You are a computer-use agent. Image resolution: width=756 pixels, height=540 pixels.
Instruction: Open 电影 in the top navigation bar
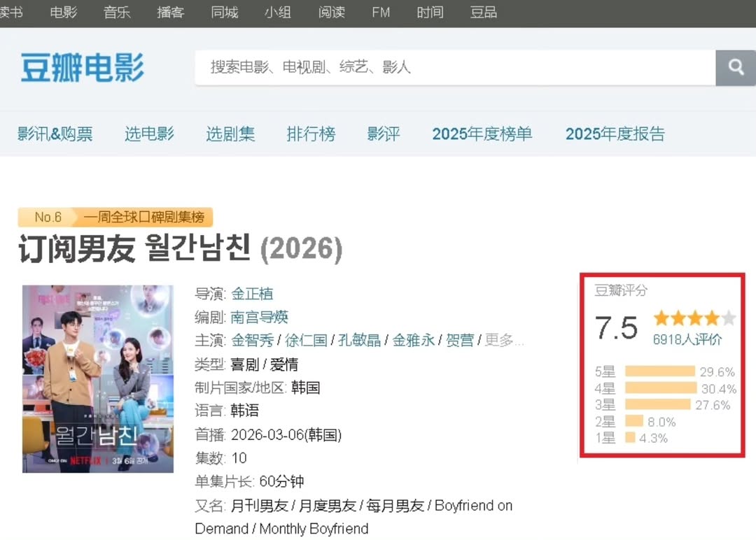64,13
